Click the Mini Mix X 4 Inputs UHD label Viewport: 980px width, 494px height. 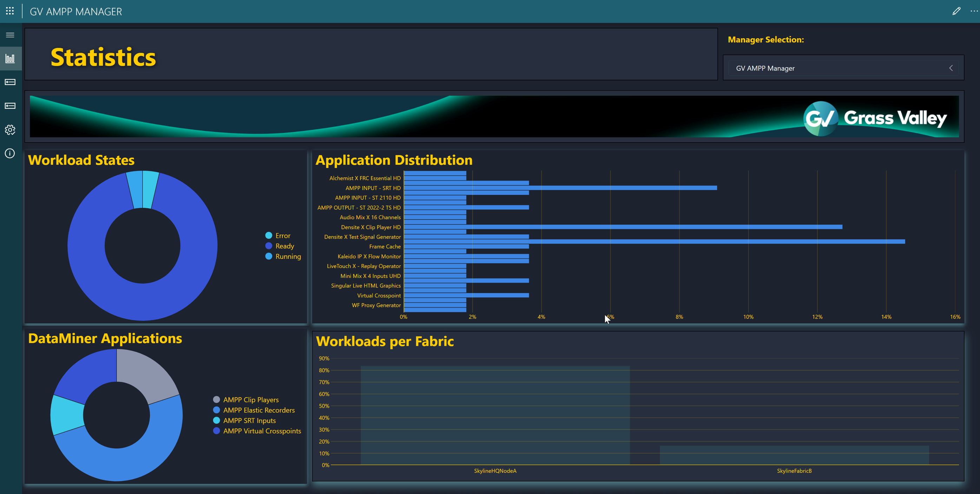(x=370, y=276)
